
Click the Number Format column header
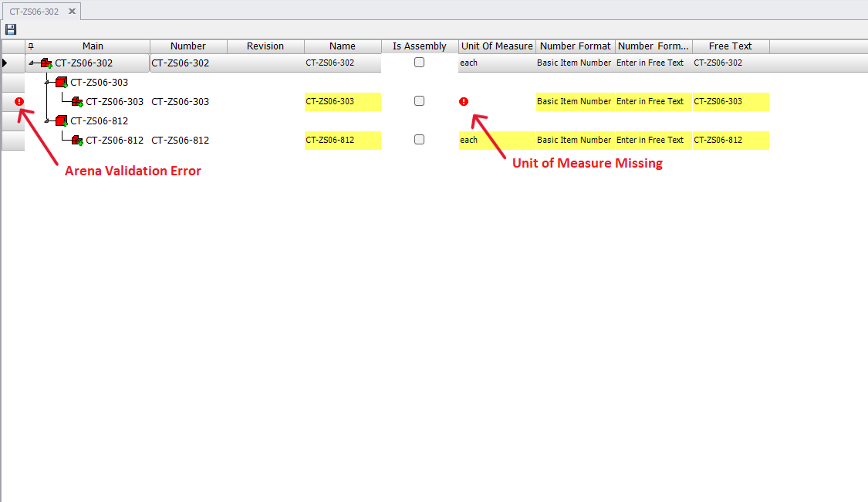(575, 46)
